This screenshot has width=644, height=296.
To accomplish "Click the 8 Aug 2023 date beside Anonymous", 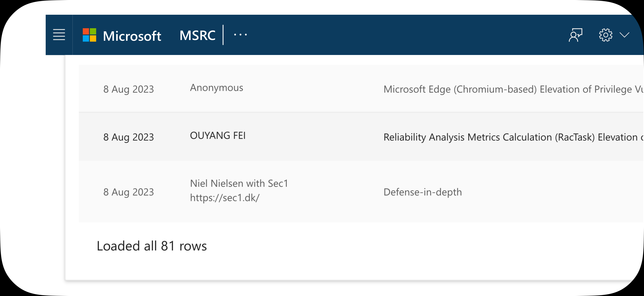I will [128, 89].
